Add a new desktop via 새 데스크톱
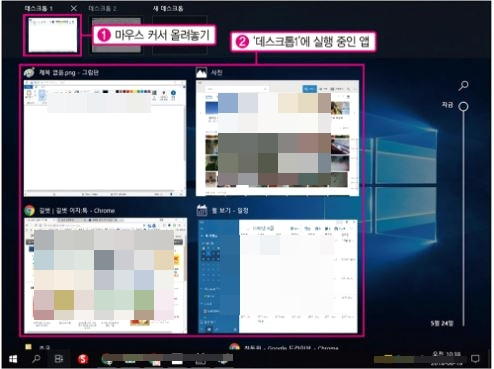Image resolution: width=494 pixels, height=369 pixels. [180, 35]
